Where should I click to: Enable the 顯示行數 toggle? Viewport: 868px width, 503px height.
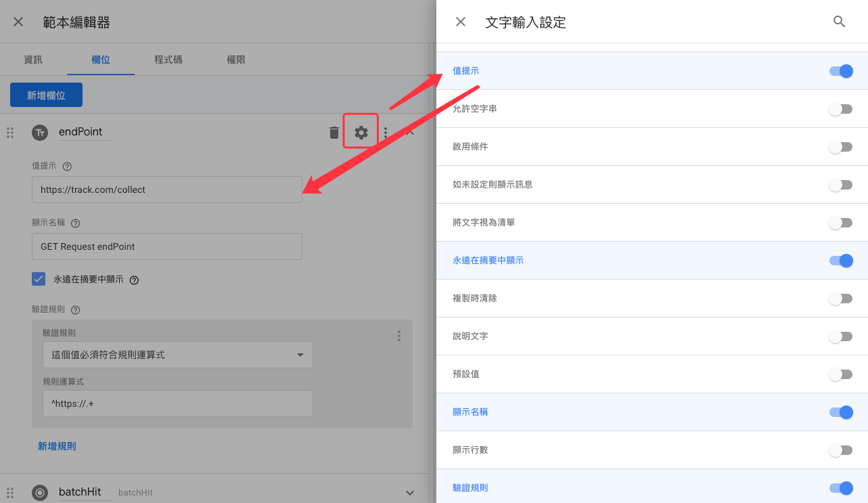tap(841, 450)
